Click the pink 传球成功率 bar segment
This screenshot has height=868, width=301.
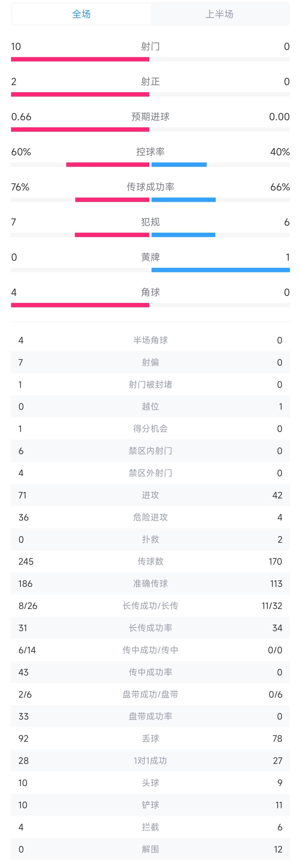click(112, 200)
